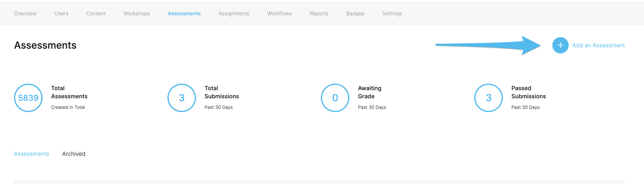Click the Awaiting Grade label
The width and height of the screenshot is (644, 184).
click(x=370, y=92)
